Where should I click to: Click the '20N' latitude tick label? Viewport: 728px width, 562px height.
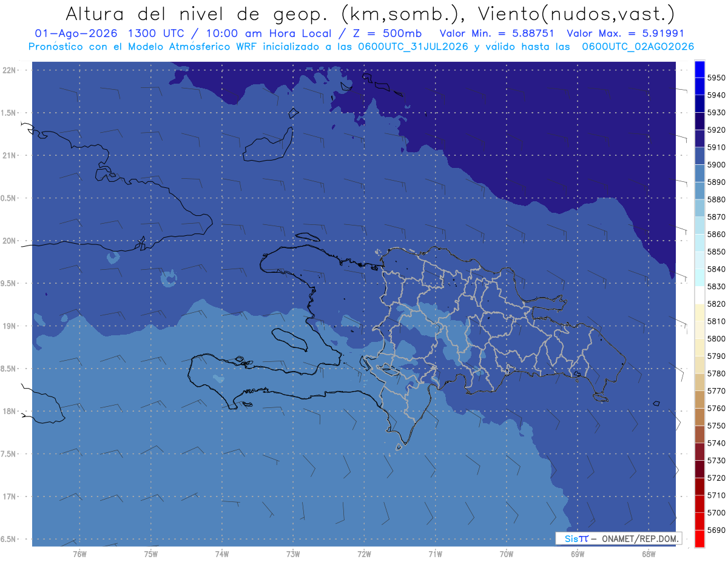click(8, 241)
